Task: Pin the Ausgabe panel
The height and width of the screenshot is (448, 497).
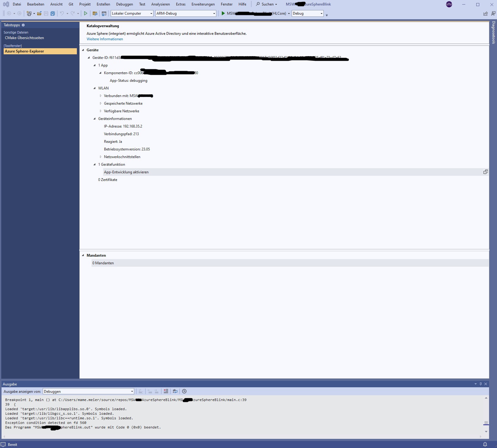Action: (x=481, y=384)
